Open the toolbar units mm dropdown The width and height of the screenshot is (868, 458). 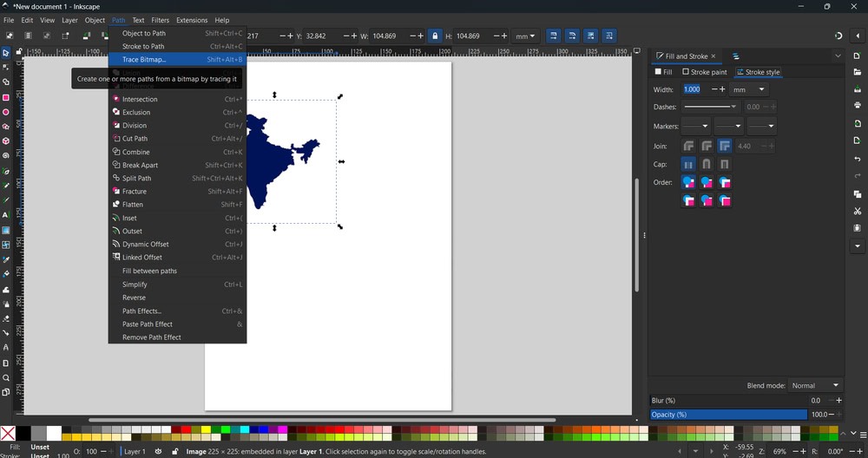coord(525,36)
